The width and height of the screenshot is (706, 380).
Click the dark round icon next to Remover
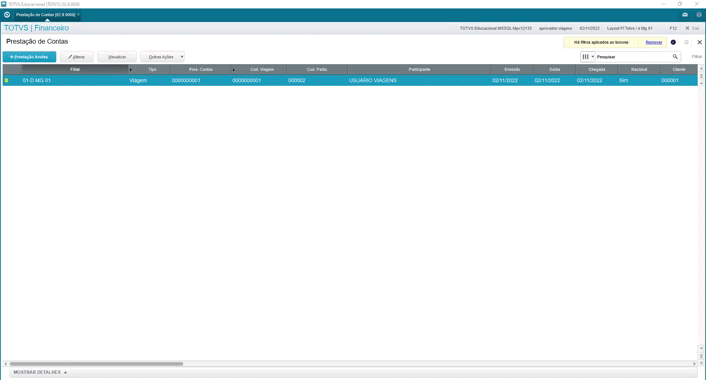[673, 42]
